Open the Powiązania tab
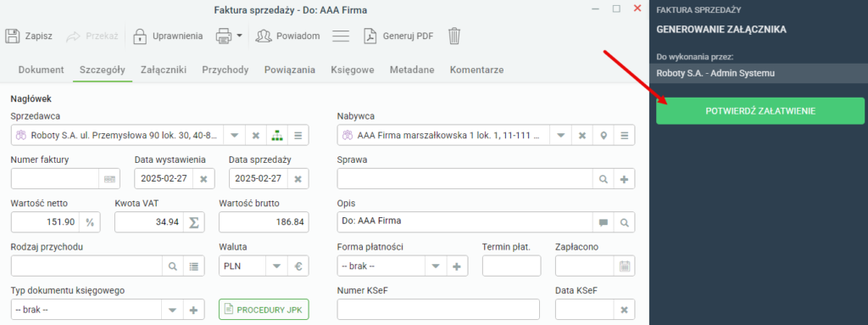This screenshot has width=868, height=325. pos(290,70)
